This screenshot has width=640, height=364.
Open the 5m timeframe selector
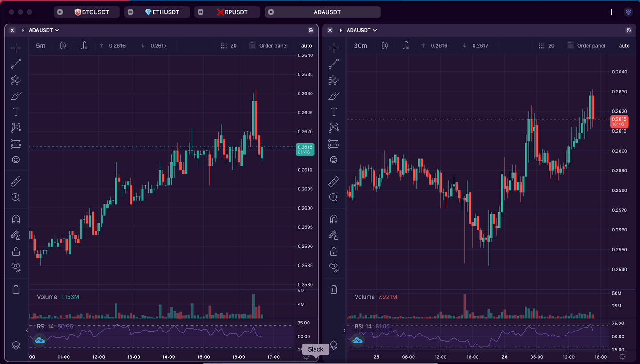pyautogui.click(x=41, y=45)
